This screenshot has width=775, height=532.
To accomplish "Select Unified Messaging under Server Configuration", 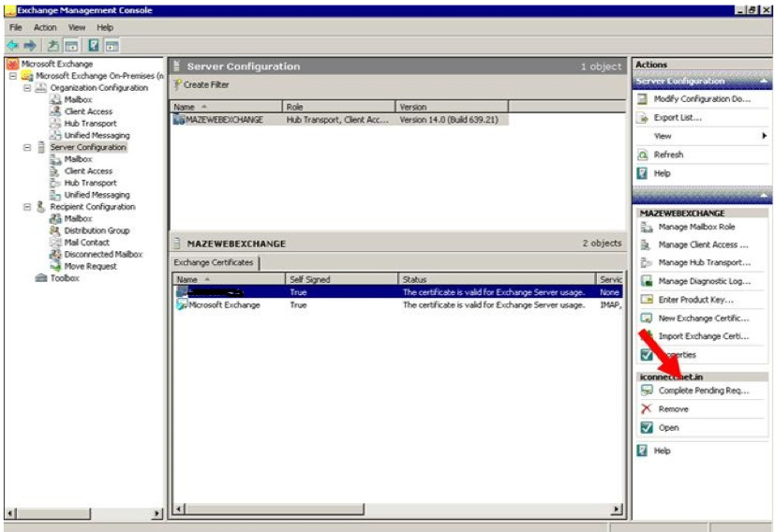I will coord(97,195).
